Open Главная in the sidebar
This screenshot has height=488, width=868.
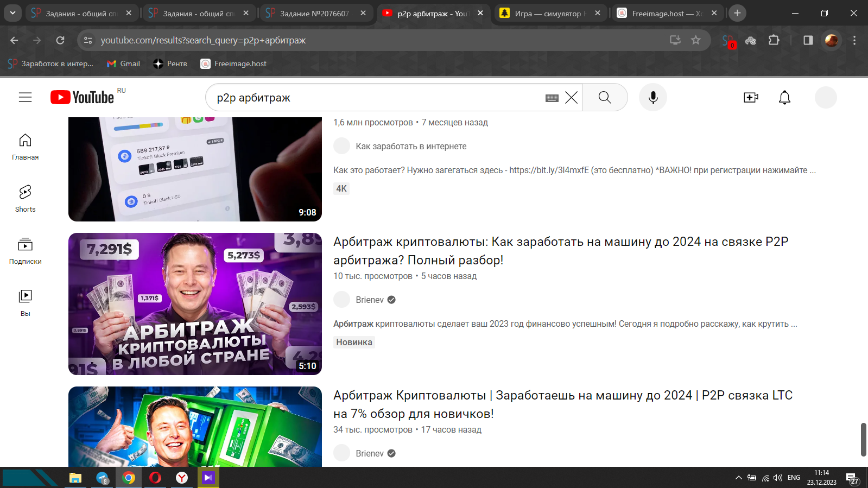(25, 147)
